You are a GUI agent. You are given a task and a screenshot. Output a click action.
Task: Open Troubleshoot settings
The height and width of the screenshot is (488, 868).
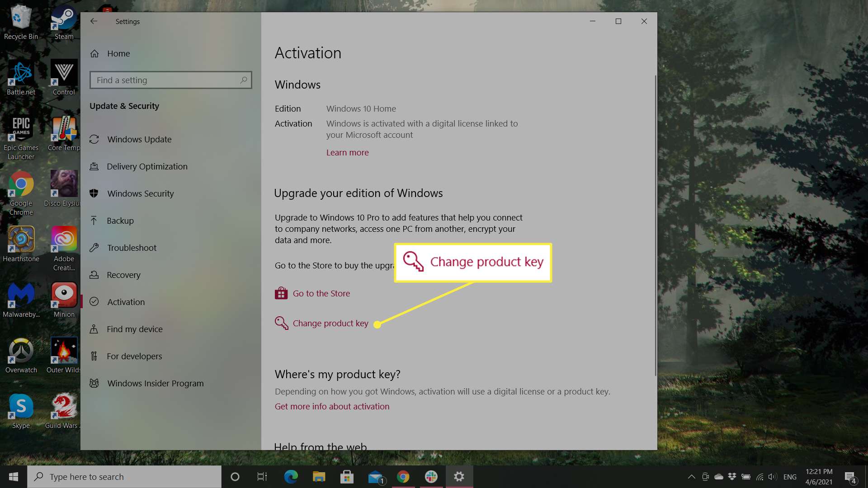tap(132, 247)
